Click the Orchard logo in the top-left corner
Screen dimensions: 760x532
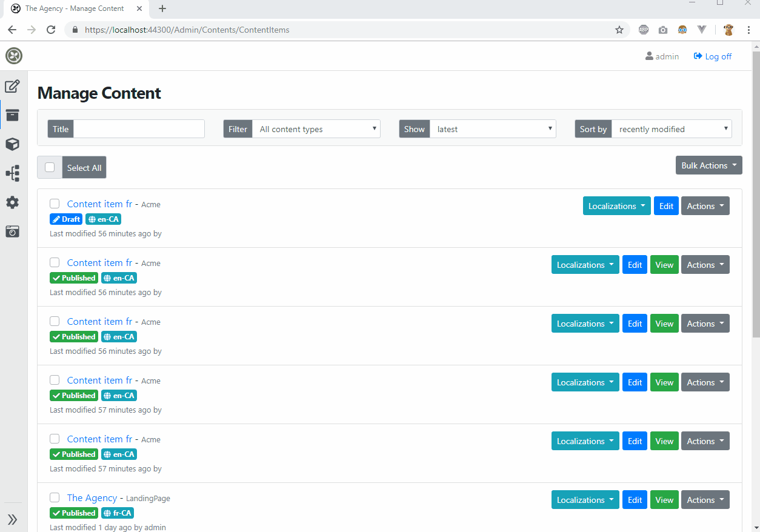(14, 56)
